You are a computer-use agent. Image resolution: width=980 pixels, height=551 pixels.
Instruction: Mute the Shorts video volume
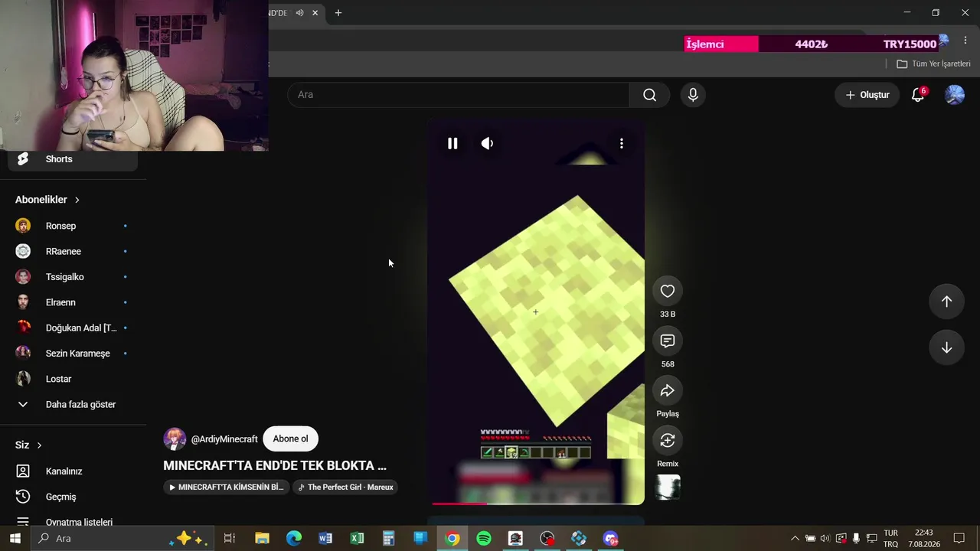[x=487, y=143]
